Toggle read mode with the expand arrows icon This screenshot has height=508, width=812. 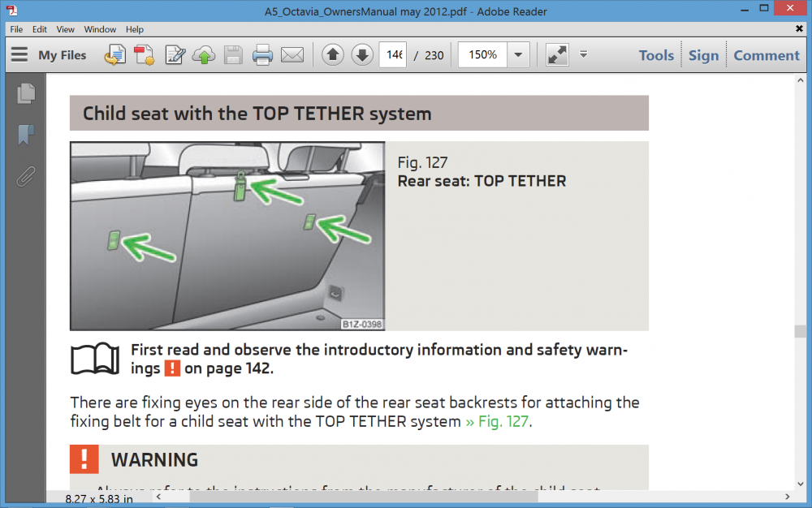pos(557,55)
